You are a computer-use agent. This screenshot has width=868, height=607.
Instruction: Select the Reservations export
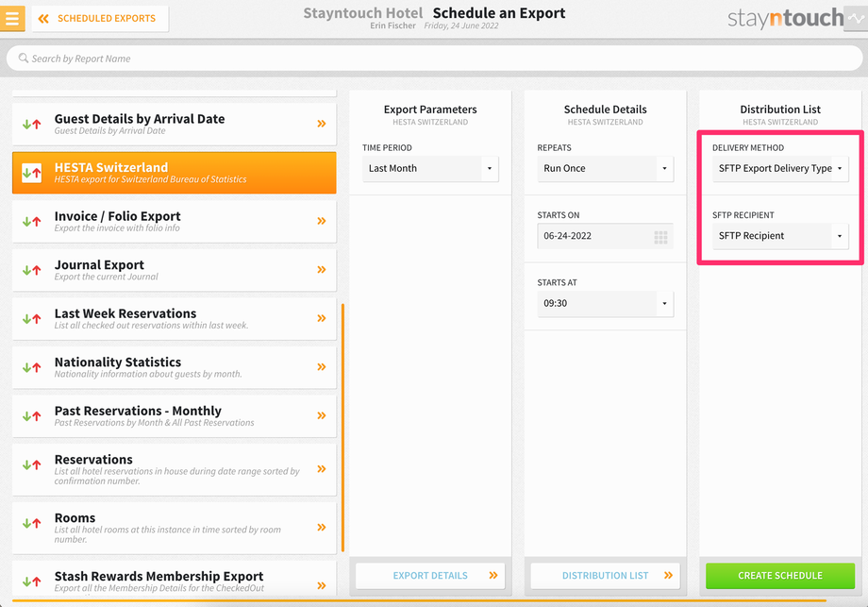(x=174, y=470)
